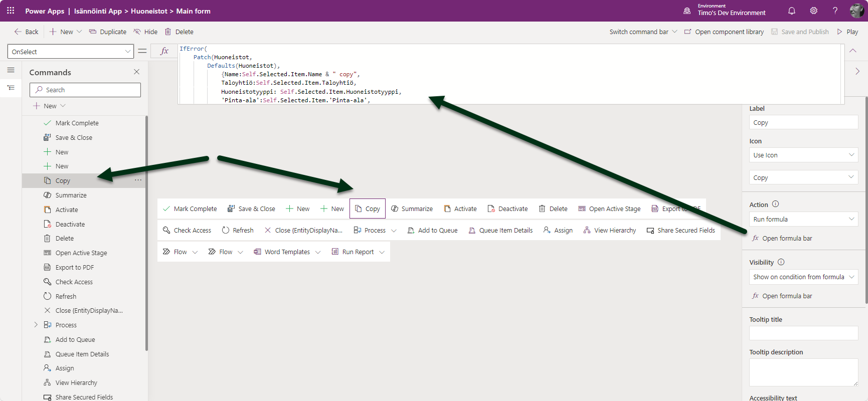Image resolution: width=868 pixels, height=401 pixels.
Task: Click the notifications bell icon
Action: (x=792, y=11)
